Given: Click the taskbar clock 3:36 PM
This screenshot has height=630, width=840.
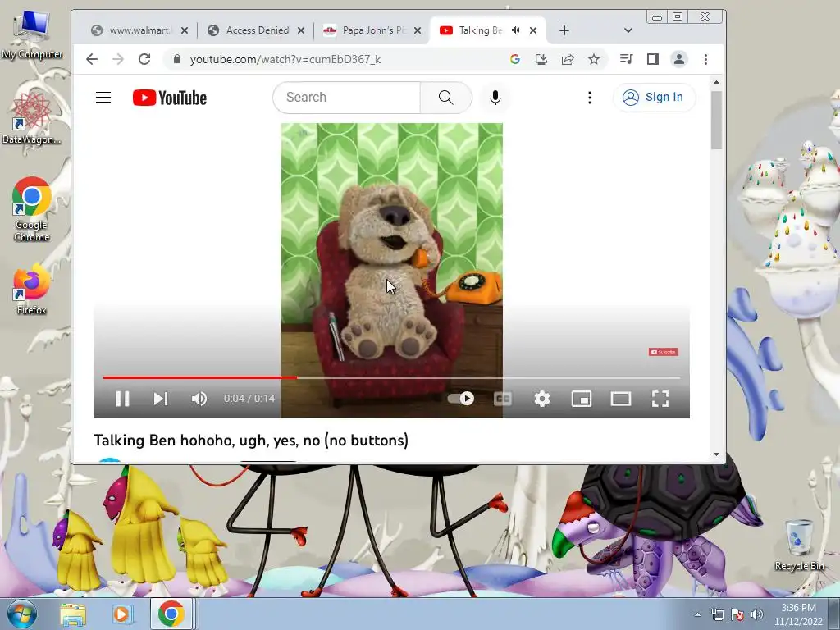Looking at the screenshot, I should click(x=798, y=614).
